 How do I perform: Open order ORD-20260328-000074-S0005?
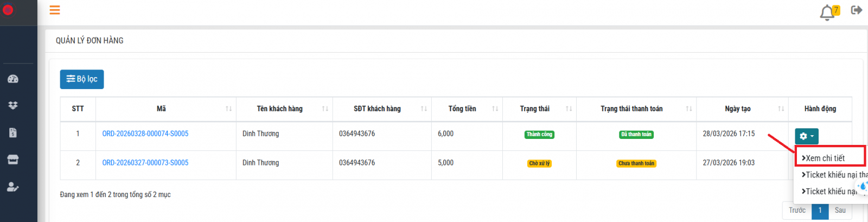click(x=145, y=134)
